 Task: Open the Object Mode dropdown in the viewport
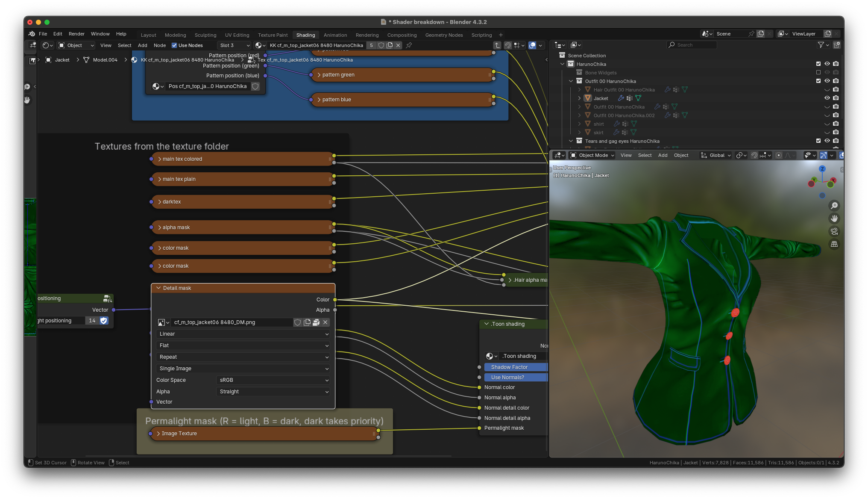pyautogui.click(x=592, y=155)
